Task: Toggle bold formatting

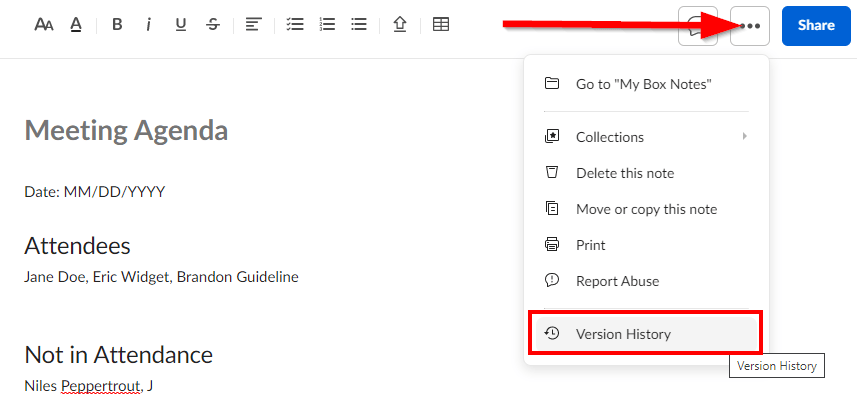Action: pyautogui.click(x=117, y=25)
